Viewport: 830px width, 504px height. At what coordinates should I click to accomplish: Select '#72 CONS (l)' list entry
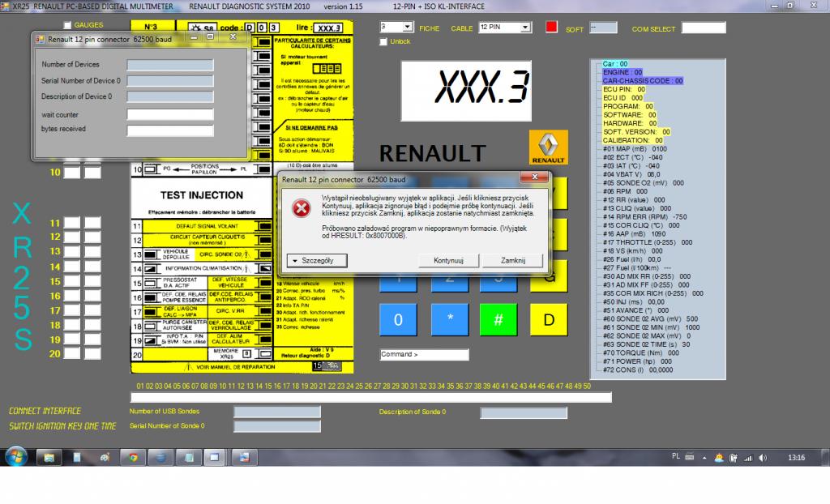(x=638, y=369)
